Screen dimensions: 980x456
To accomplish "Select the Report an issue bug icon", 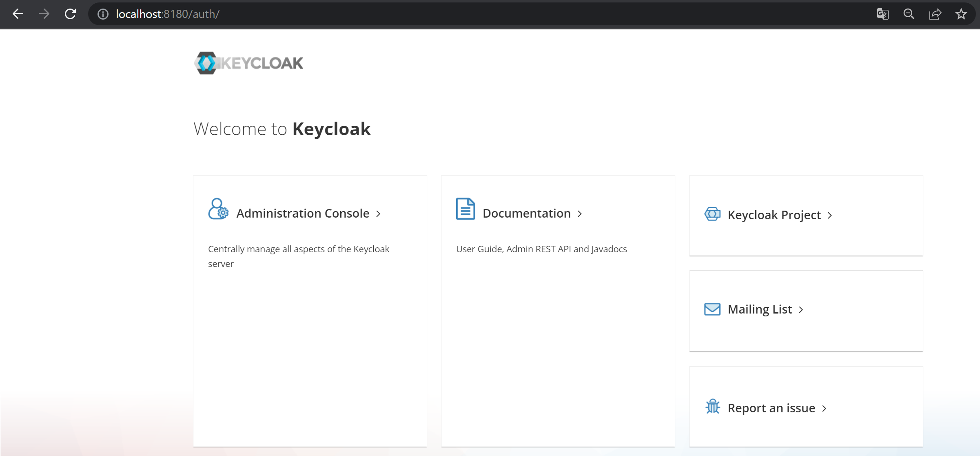I will pyautogui.click(x=712, y=407).
